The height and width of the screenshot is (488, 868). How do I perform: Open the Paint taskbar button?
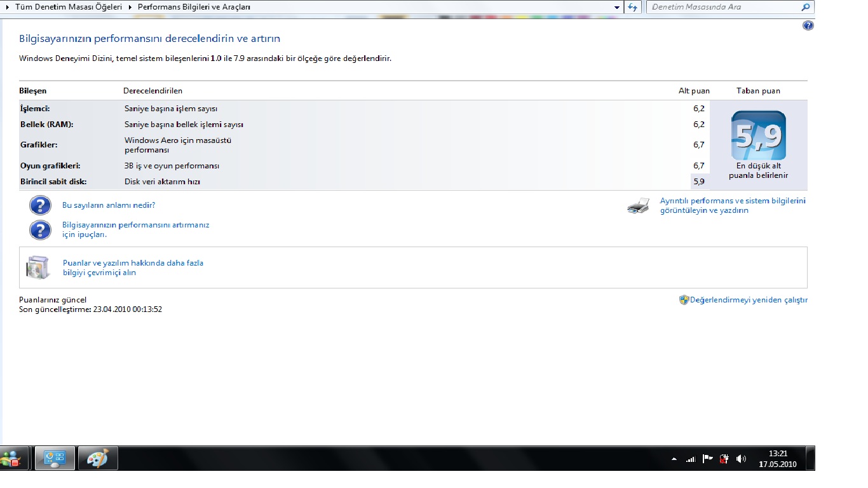point(97,458)
